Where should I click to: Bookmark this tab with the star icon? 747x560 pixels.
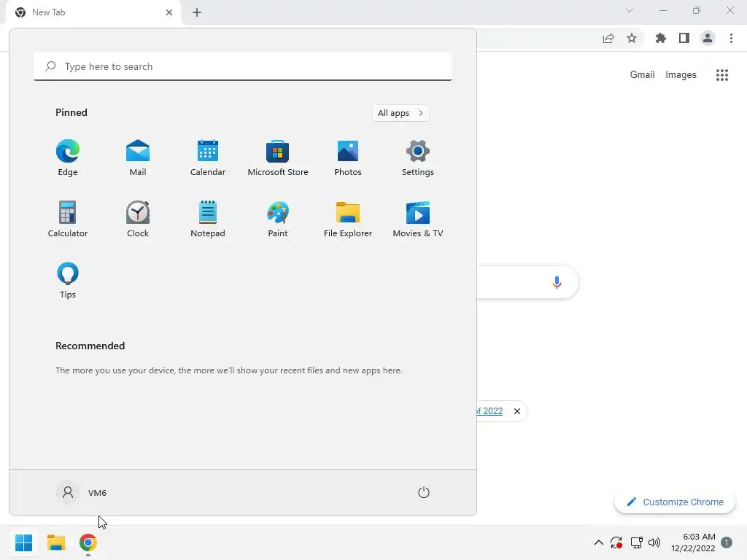(x=632, y=38)
